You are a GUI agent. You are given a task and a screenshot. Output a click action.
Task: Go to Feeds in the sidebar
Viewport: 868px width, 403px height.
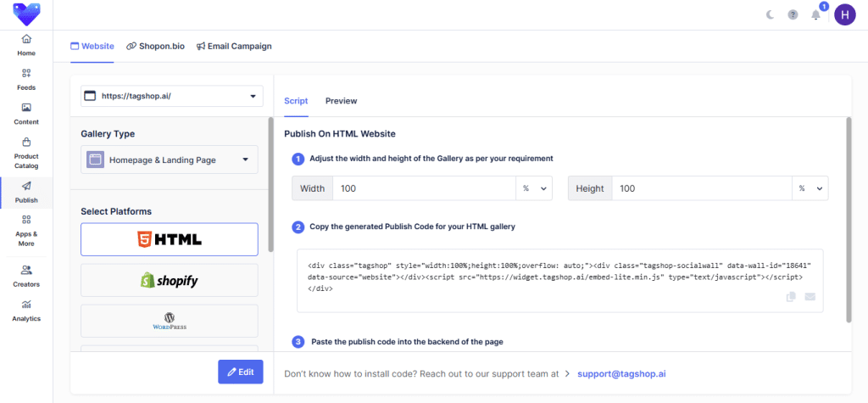(26, 79)
